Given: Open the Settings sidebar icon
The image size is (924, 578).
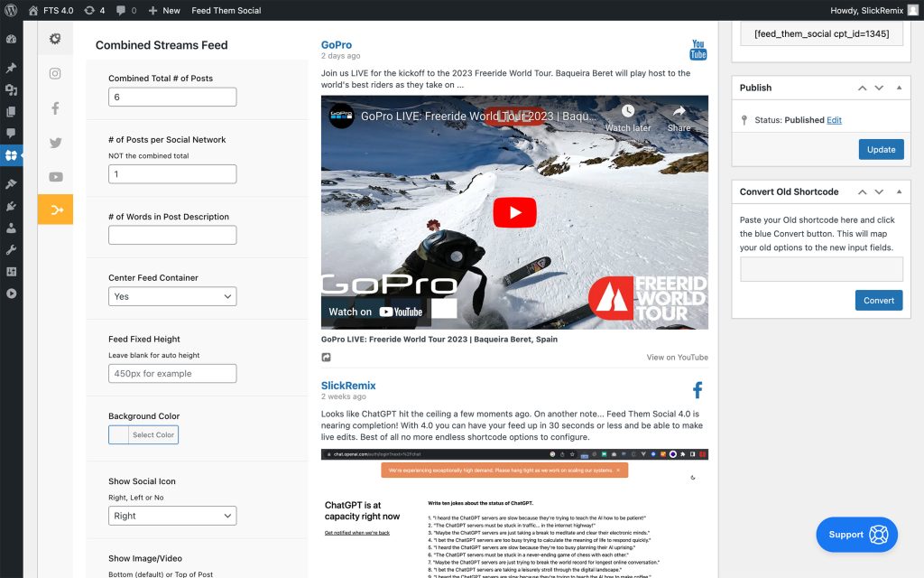Looking at the screenshot, I should click(x=11, y=272).
